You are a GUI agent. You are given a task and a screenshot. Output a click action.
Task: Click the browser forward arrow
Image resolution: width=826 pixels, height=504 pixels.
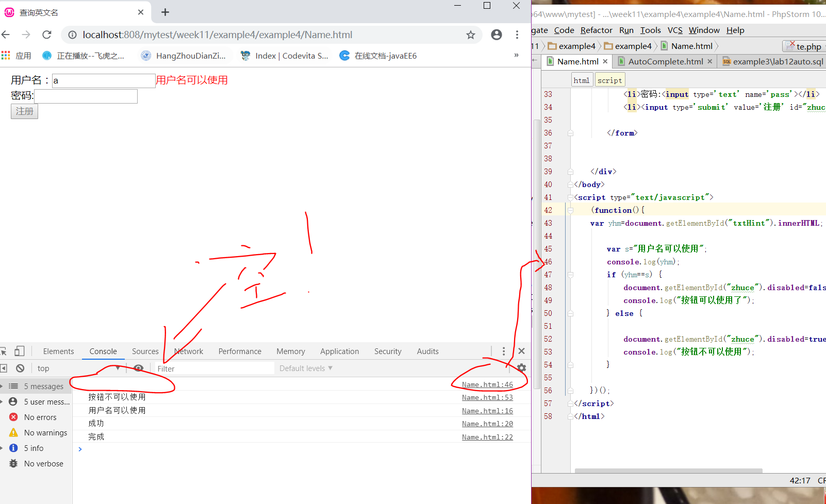[x=26, y=35]
